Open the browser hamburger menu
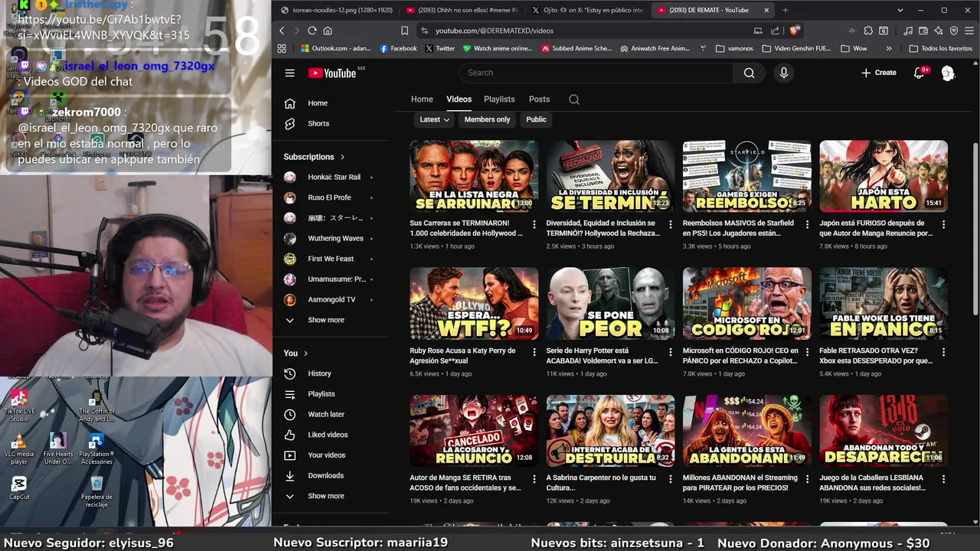This screenshot has height=551, width=980. click(969, 31)
